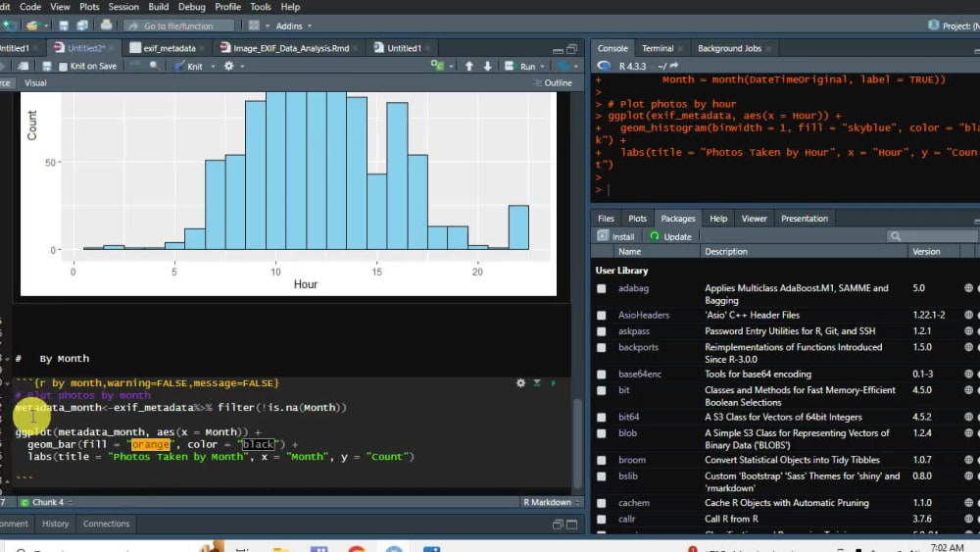Open Google Chrome from taskbar
Screen dimensions: 980x552
coord(357,548)
